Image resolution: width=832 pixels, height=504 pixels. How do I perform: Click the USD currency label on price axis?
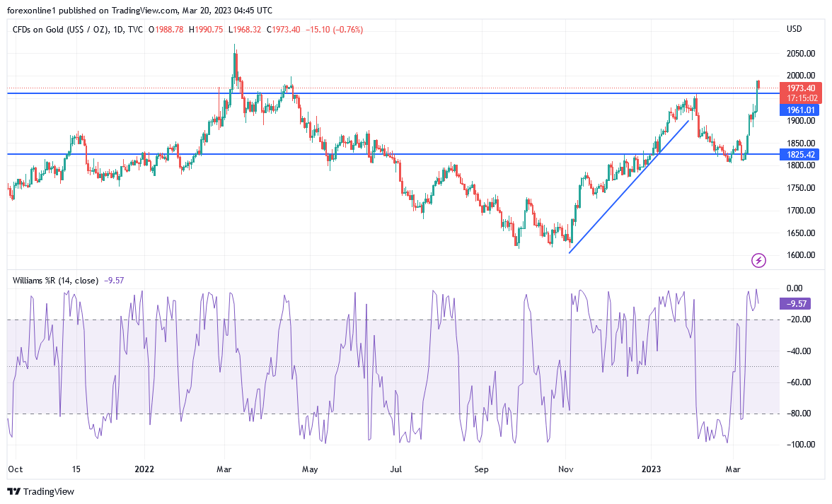coord(794,29)
